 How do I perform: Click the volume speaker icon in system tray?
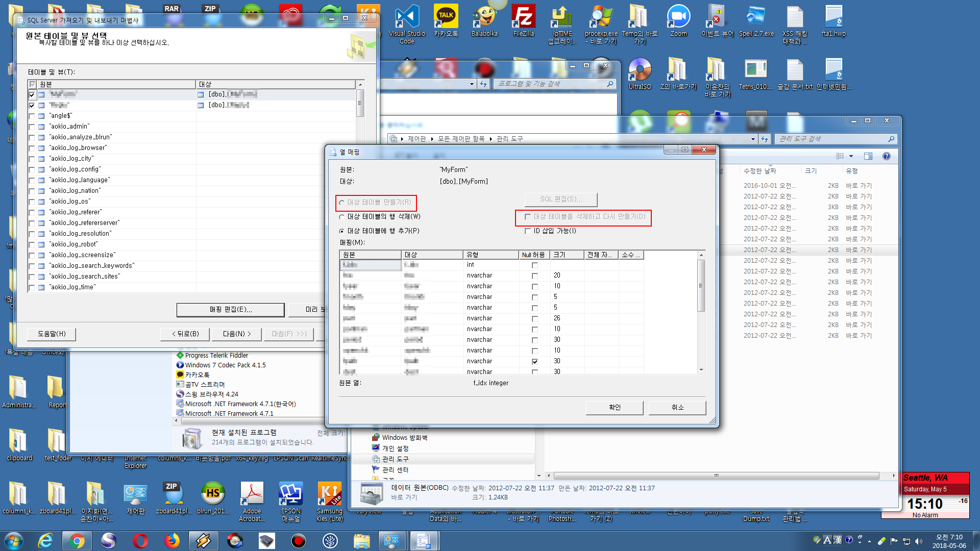919,541
